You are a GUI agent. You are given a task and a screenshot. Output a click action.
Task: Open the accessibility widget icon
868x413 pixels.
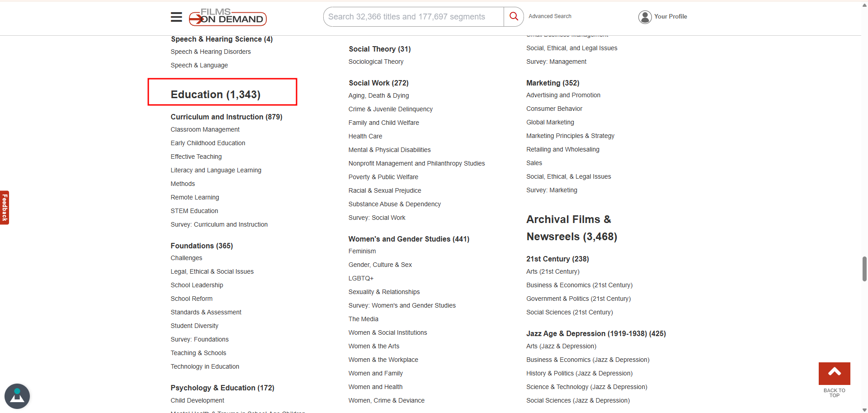click(17, 396)
